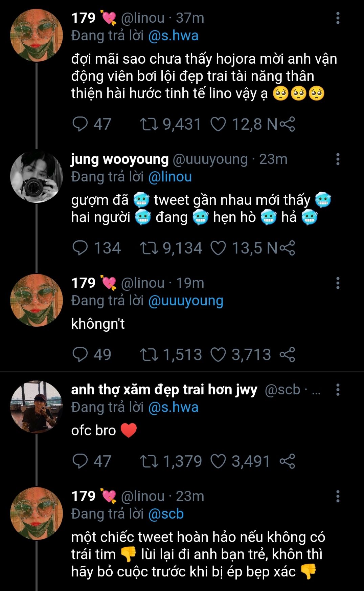The width and height of the screenshot is (364, 591).
Task: Retweet the 'khôngn't' tweet with 1,513 retweets
Action: pos(149,355)
